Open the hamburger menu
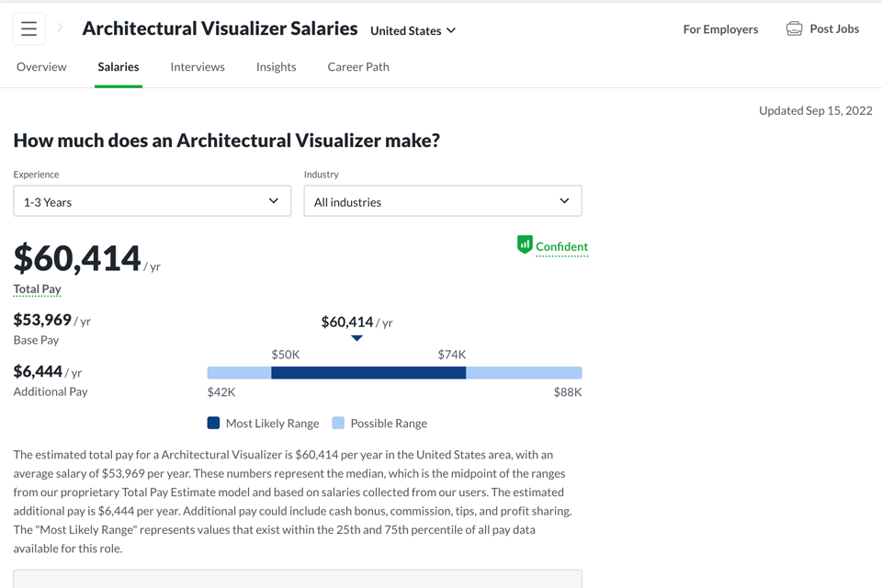Viewport: 882px width, 588px height. pyautogui.click(x=28, y=29)
